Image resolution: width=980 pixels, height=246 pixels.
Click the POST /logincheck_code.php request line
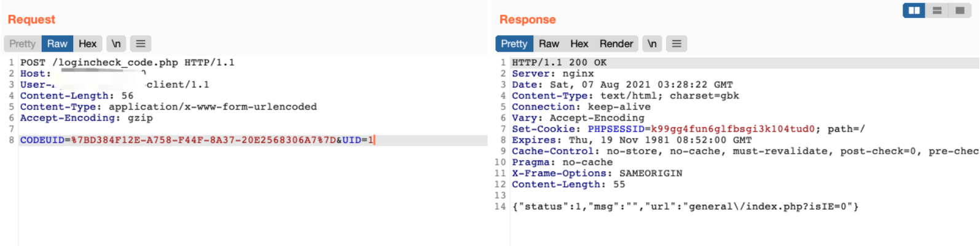(x=127, y=63)
